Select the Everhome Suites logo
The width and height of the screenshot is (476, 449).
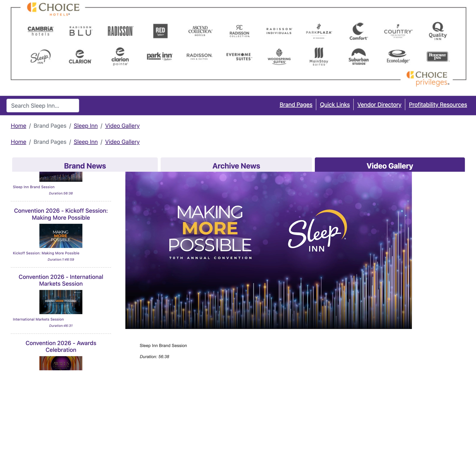point(239,57)
